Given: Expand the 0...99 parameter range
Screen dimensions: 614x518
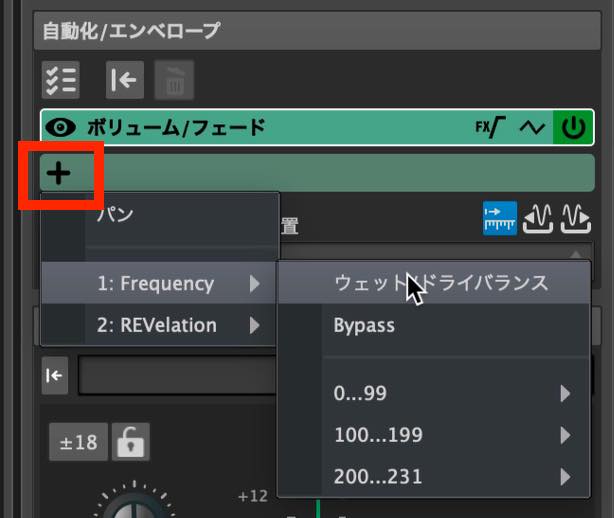Looking at the screenshot, I should pyautogui.click(x=434, y=393).
